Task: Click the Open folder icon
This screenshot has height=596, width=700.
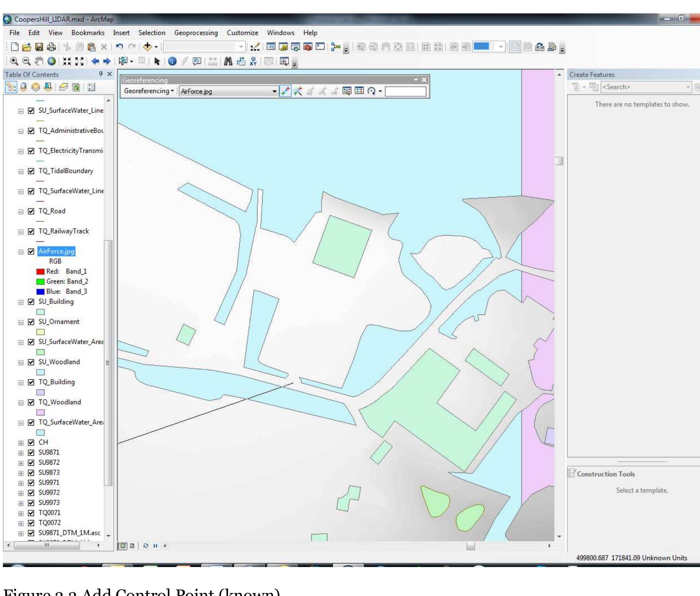Action: tap(26, 47)
